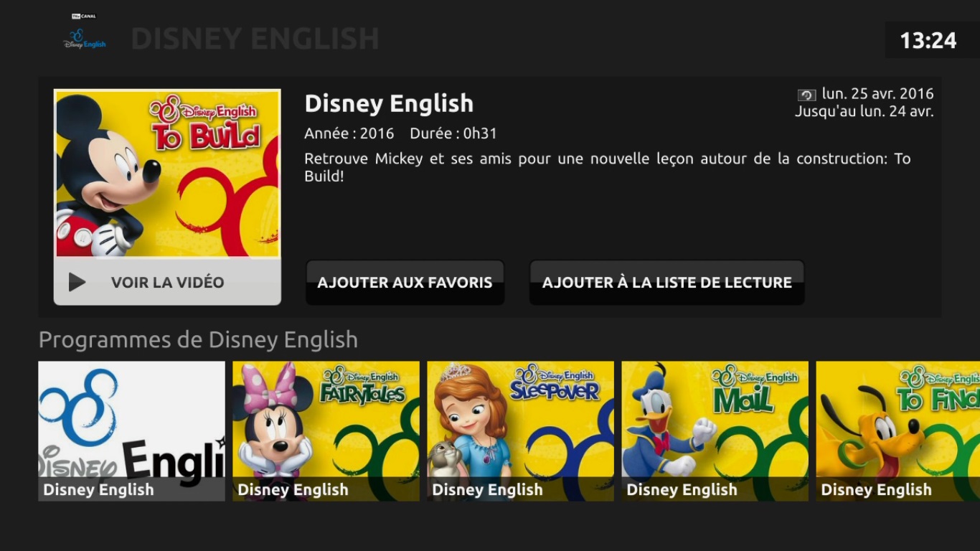Click the small CANAL badge above channel logo

84,16
